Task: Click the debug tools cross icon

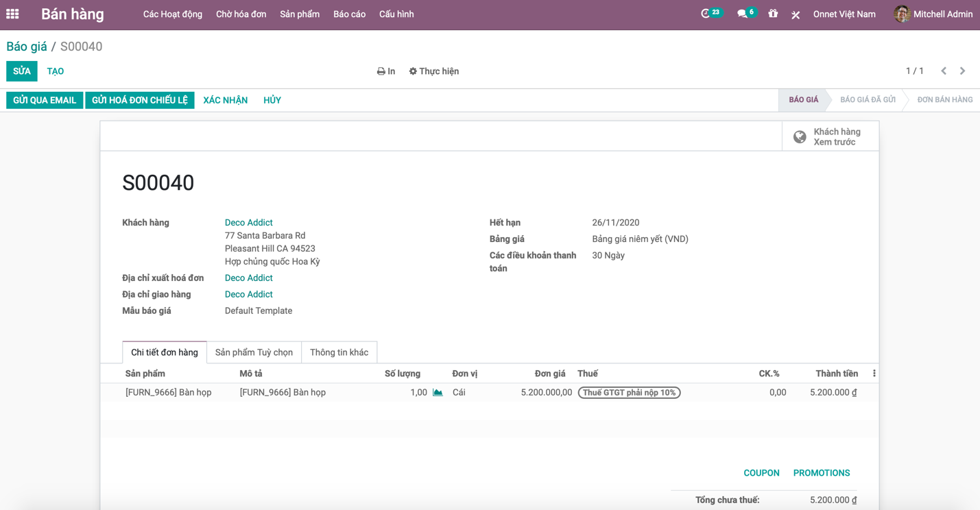Action: point(796,14)
